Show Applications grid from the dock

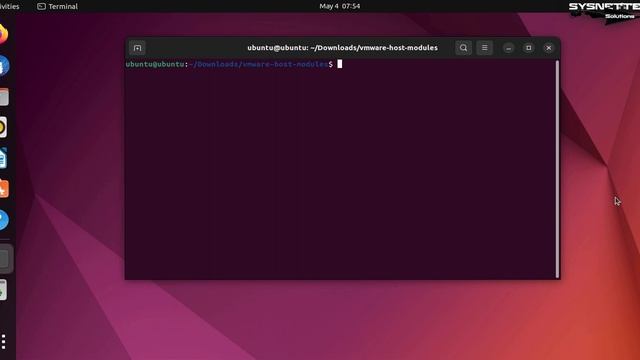coord(3,341)
